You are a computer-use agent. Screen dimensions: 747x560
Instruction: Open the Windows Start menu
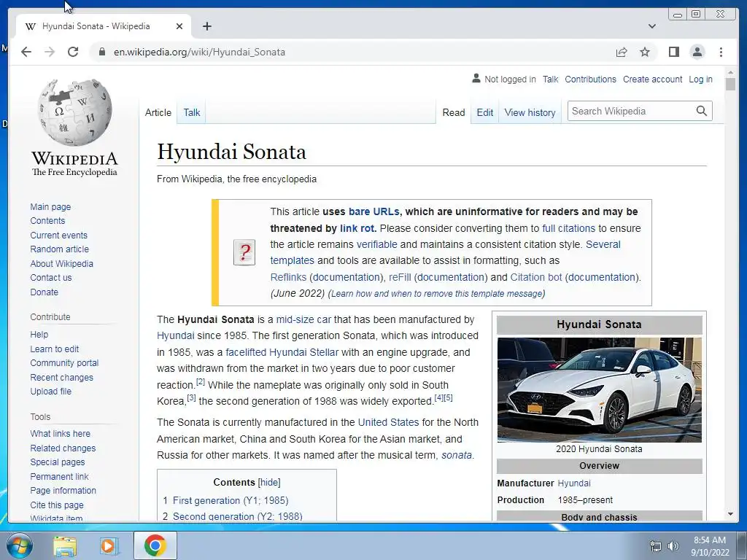pyautogui.click(x=19, y=545)
